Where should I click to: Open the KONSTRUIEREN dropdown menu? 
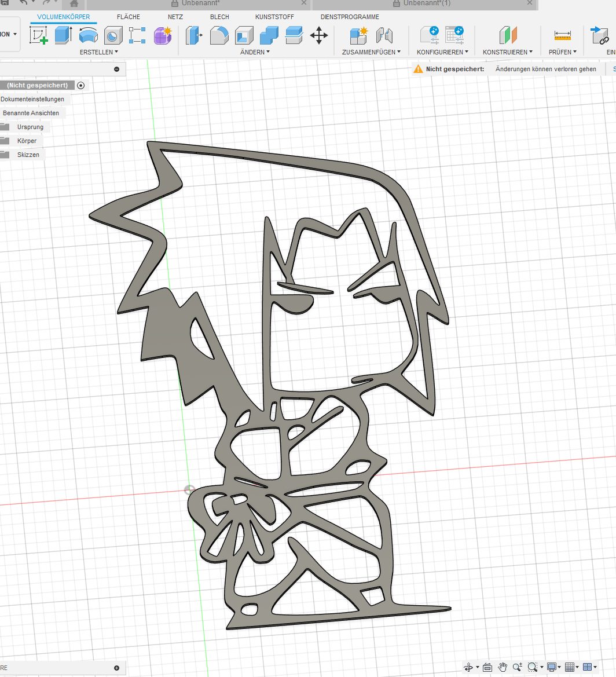(508, 52)
